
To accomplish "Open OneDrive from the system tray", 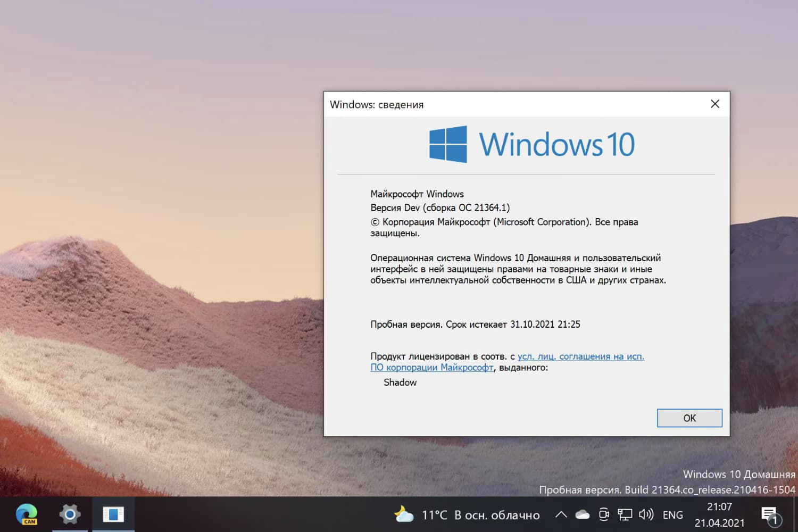I will (x=583, y=514).
